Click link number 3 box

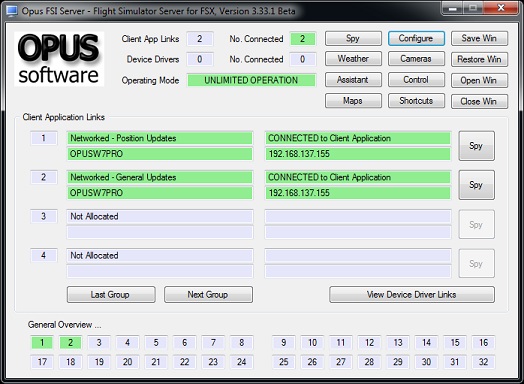pos(43,216)
